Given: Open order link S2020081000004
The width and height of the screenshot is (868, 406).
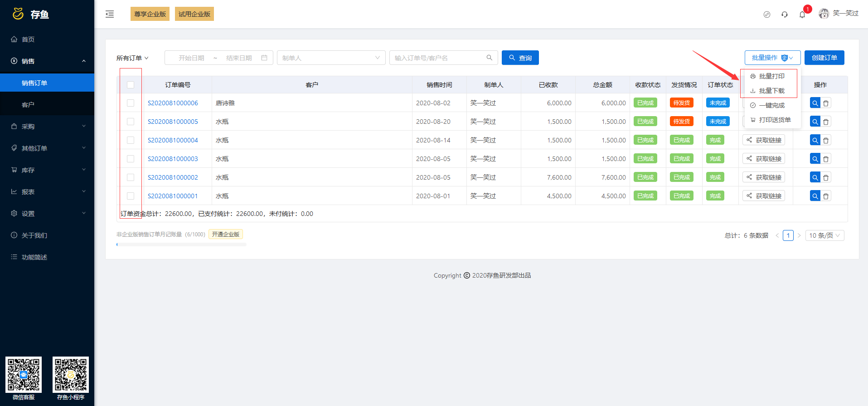Looking at the screenshot, I should [x=173, y=140].
